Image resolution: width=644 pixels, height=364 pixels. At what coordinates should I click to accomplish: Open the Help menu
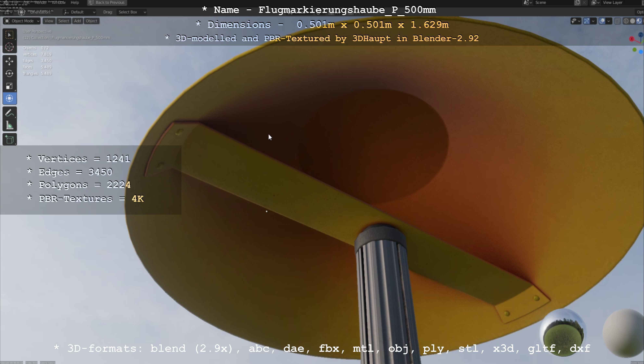tap(75, 2)
